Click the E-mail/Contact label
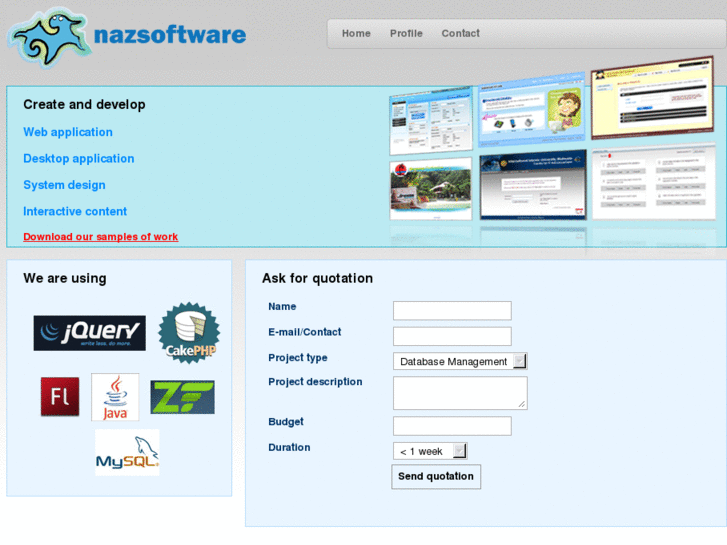The image size is (727, 545). [x=305, y=332]
